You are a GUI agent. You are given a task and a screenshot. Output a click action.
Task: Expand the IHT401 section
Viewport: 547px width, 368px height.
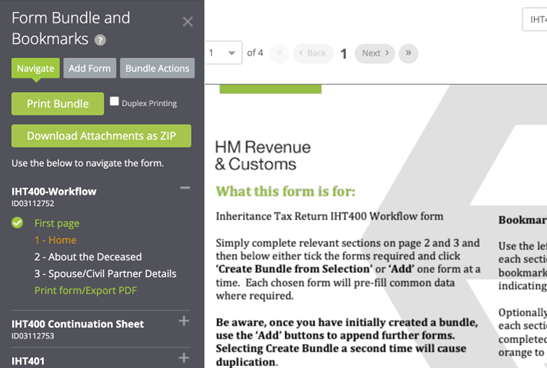coord(184,358)
